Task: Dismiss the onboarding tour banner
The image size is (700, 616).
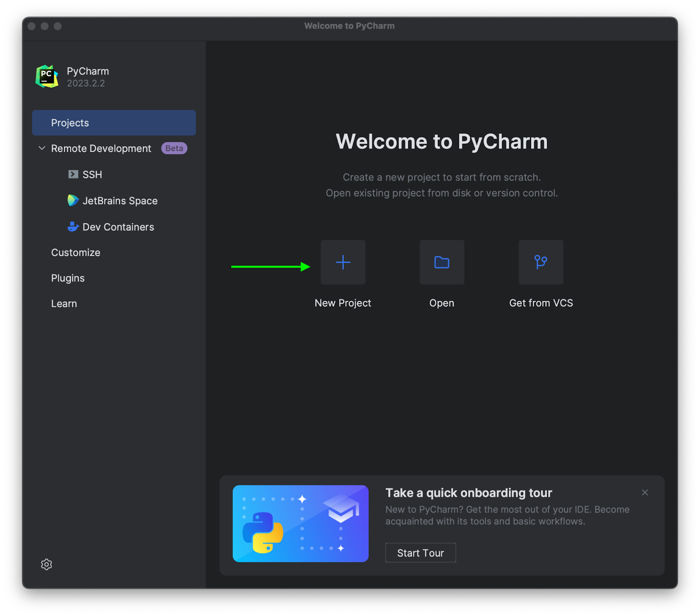Action: coord(645,492)
